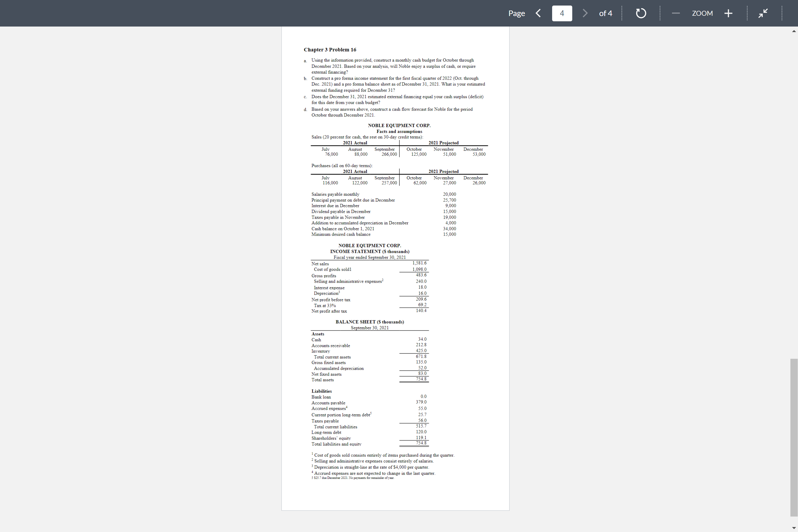Click the page refresh/reset icon
Image resolution: width=798 pixels, height=532 pixels.
[x=641, y=13]
